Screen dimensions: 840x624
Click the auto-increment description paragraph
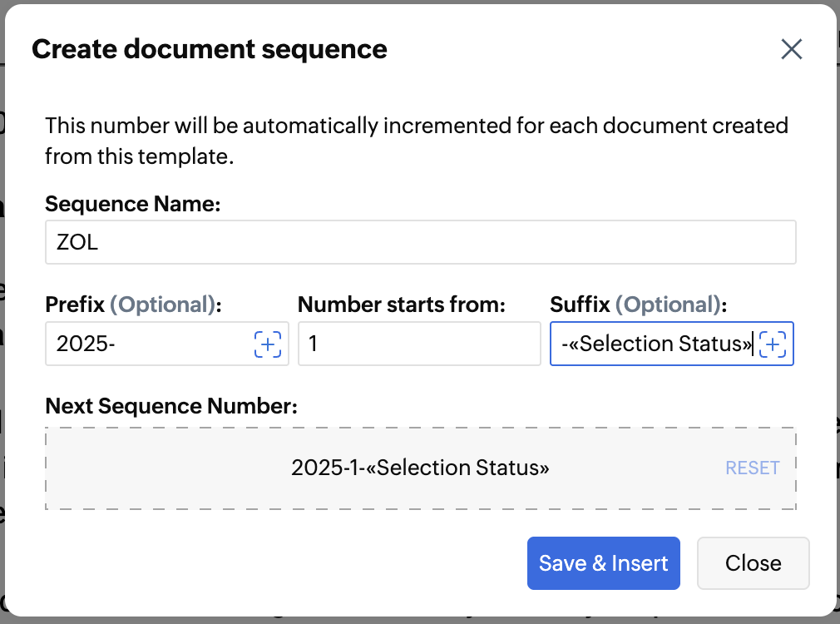[416, 141]
